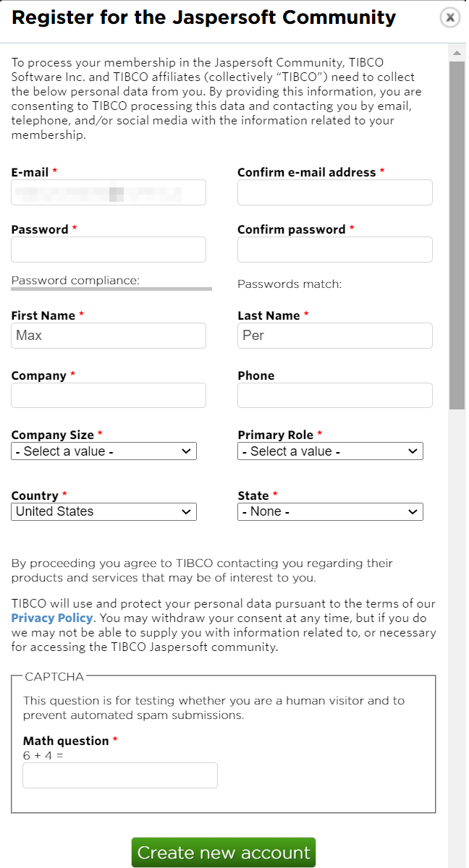Click the scrollbar track below the thumb
The width and height of the screenshot is (469, 868).
pyautogui.click(x=457, y=637)
